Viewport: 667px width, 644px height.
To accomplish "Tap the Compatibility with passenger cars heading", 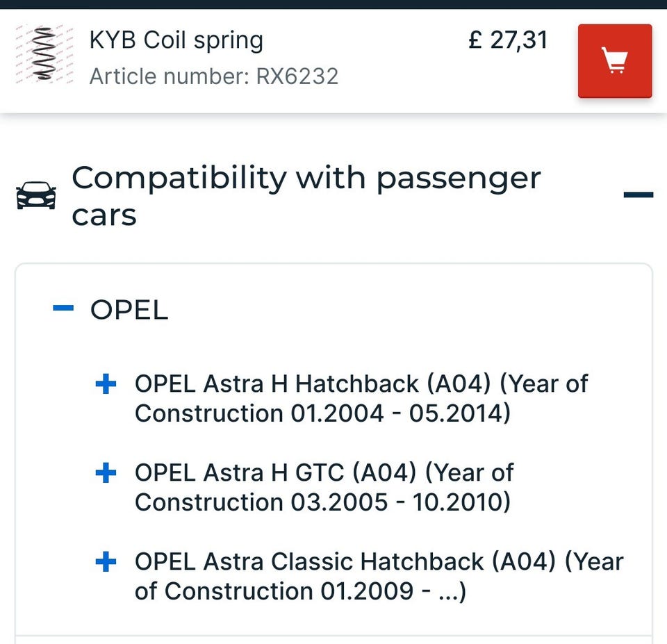I will pos(306,196).
